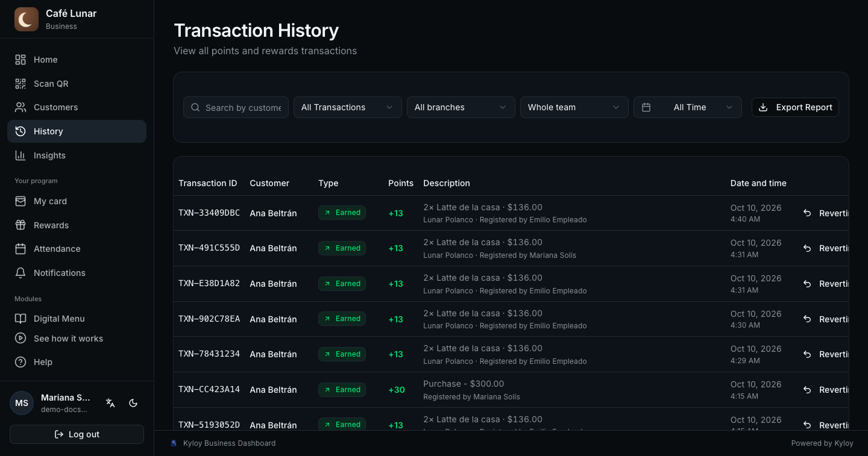This screenshot has width=868, height=456.
Task: Revert transaction TXN-78431234
Action: [x=825, y=354]
